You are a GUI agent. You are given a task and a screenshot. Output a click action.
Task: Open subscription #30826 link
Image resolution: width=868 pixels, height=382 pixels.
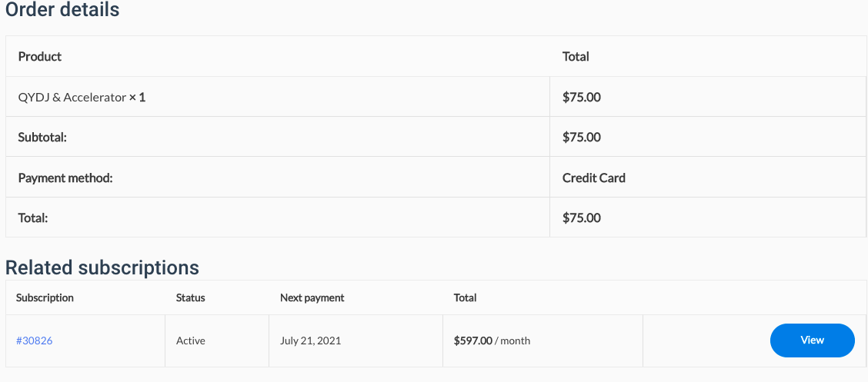34,340
